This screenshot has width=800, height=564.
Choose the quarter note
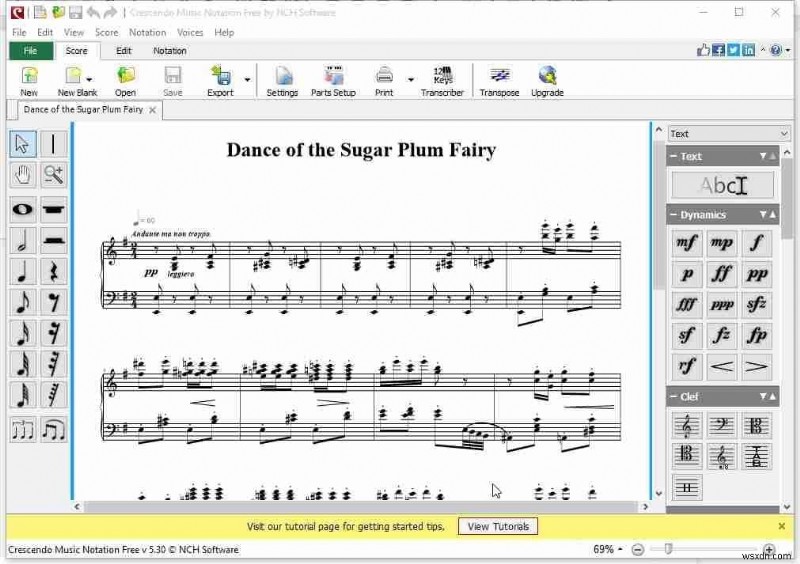[x=23, y=272]
